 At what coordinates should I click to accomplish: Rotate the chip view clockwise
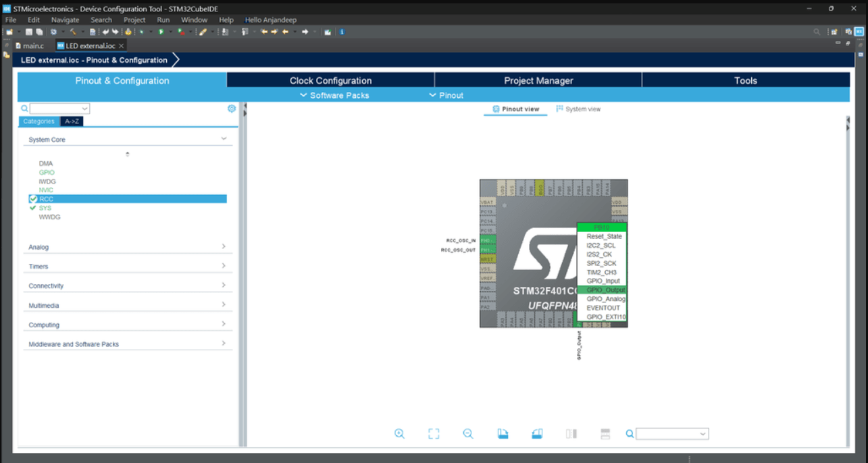point(503,433)
